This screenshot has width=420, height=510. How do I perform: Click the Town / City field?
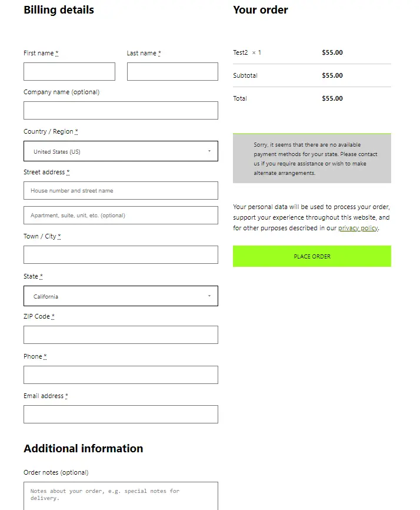(121, 254)
